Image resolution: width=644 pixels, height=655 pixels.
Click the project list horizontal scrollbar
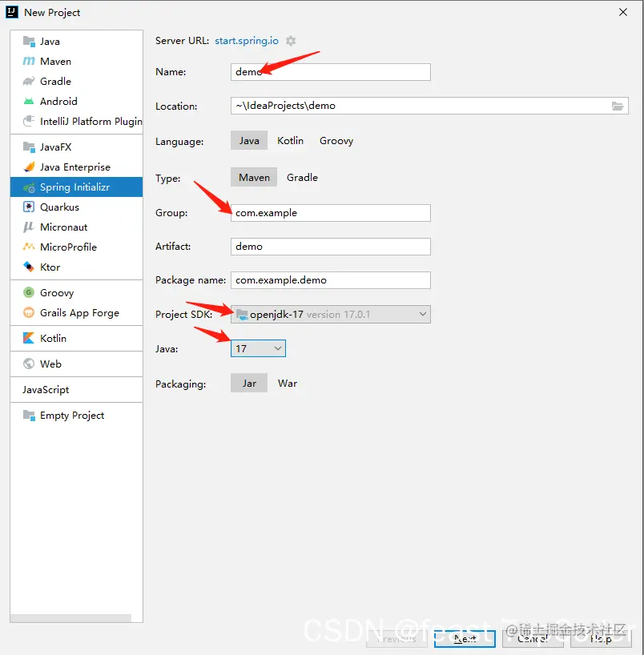coord(70,618)
